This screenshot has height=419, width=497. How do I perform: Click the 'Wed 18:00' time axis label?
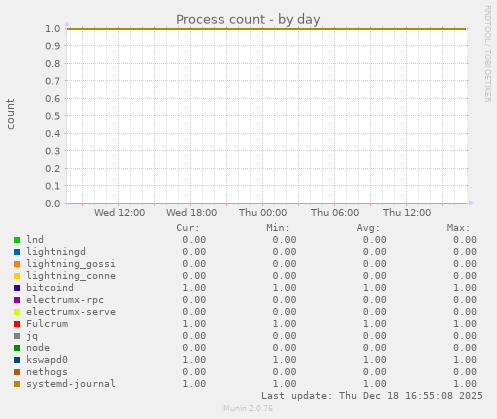point(192,212)
